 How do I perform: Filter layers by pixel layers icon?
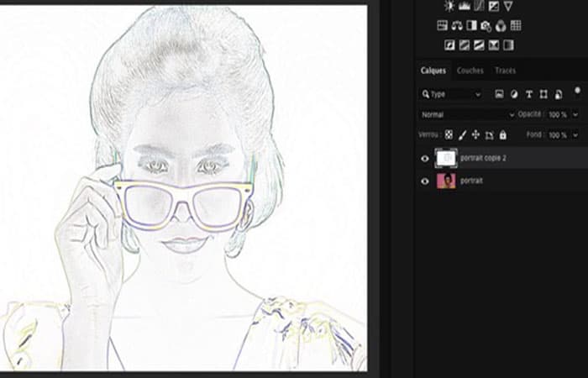click(x=499, y=94)
